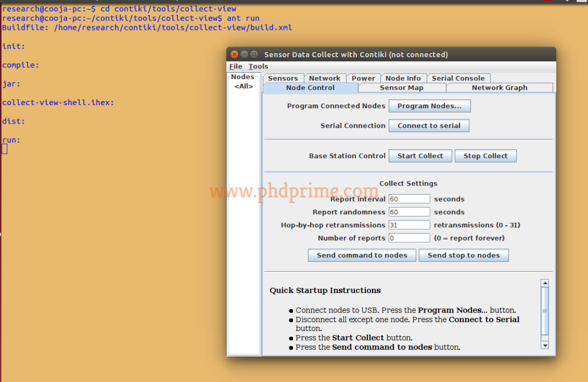
Task: Click Send command to nodes
Action: 362,255
